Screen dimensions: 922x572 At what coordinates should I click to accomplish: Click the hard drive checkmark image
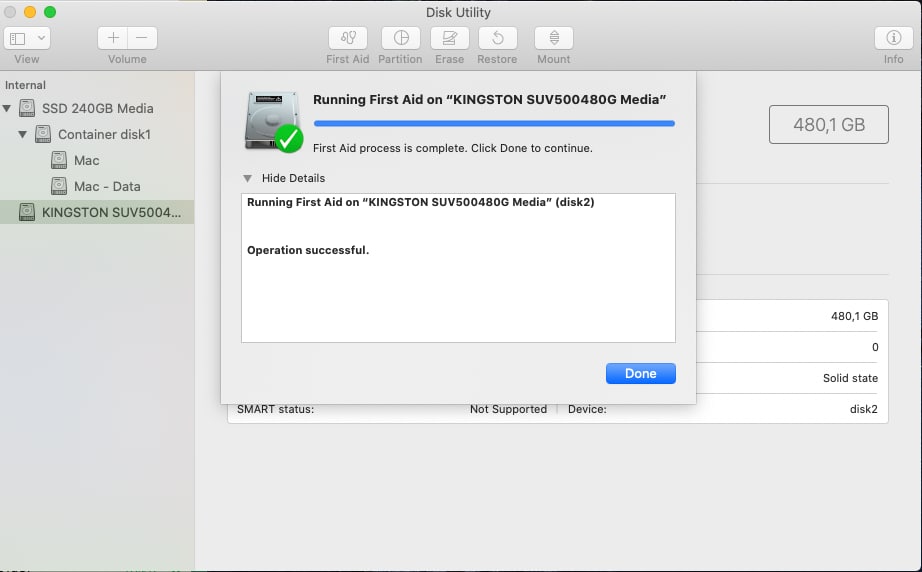tap(273, 122)
